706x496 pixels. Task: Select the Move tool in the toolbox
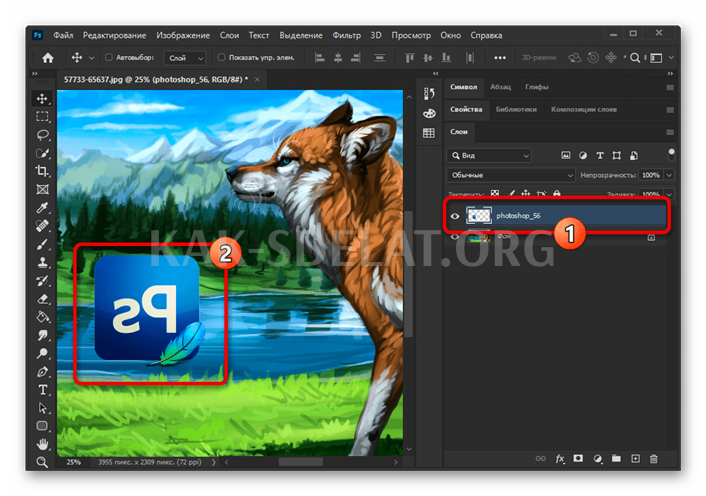42,99
